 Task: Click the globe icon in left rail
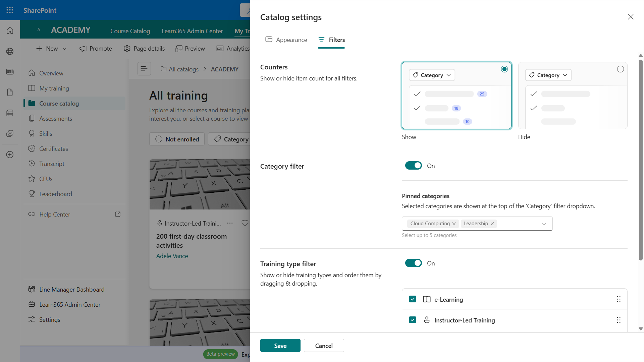(10, 51)
